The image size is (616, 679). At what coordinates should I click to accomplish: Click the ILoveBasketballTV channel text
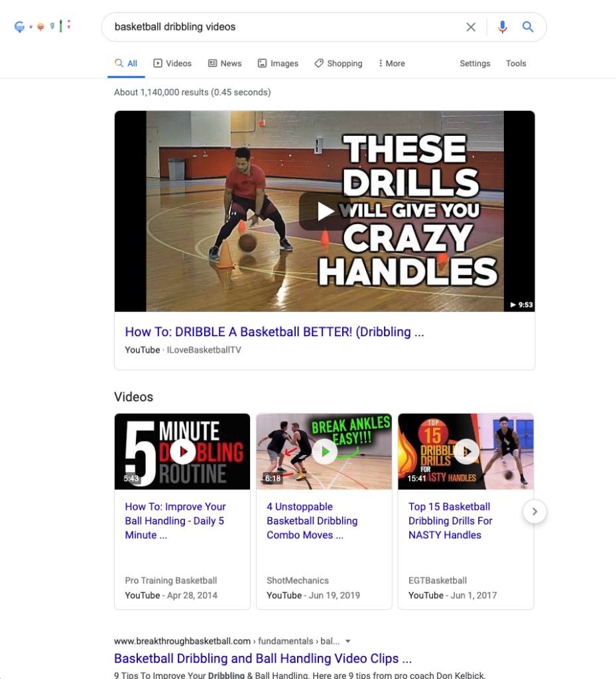(204, 350)
